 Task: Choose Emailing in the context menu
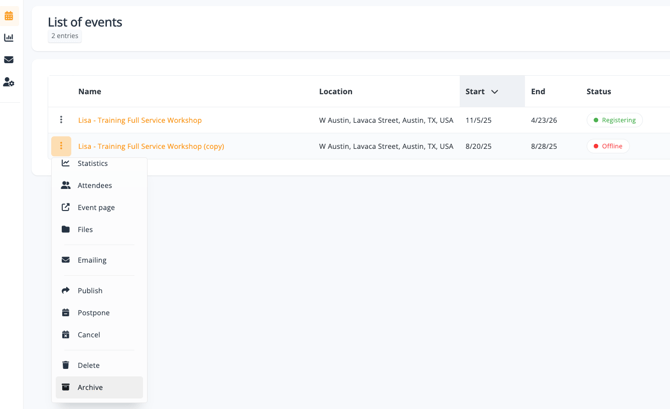(x=91, y=260)
